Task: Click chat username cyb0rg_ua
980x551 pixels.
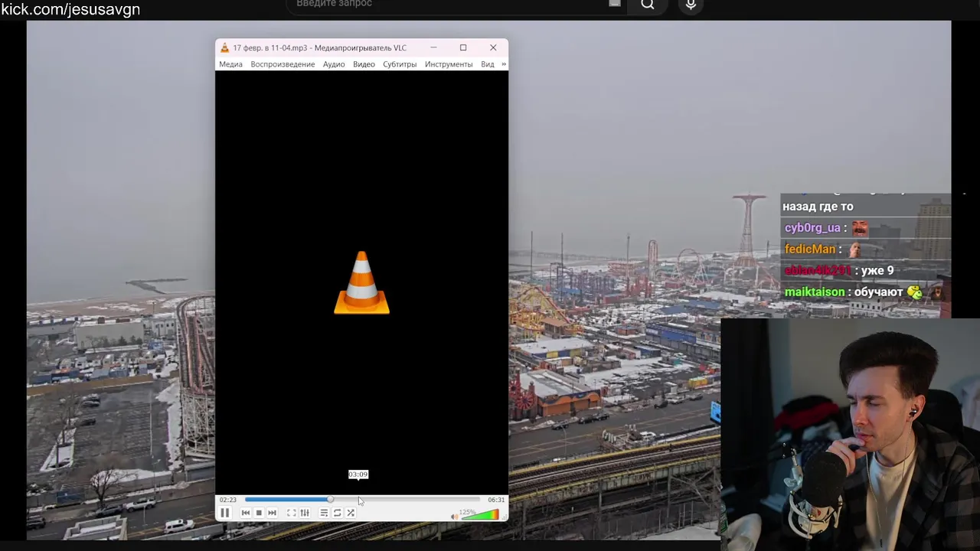Action: 812,228
